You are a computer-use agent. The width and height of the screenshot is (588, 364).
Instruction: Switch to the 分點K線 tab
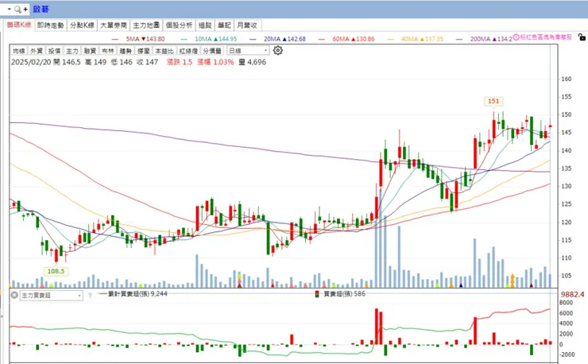pos(82,25)
